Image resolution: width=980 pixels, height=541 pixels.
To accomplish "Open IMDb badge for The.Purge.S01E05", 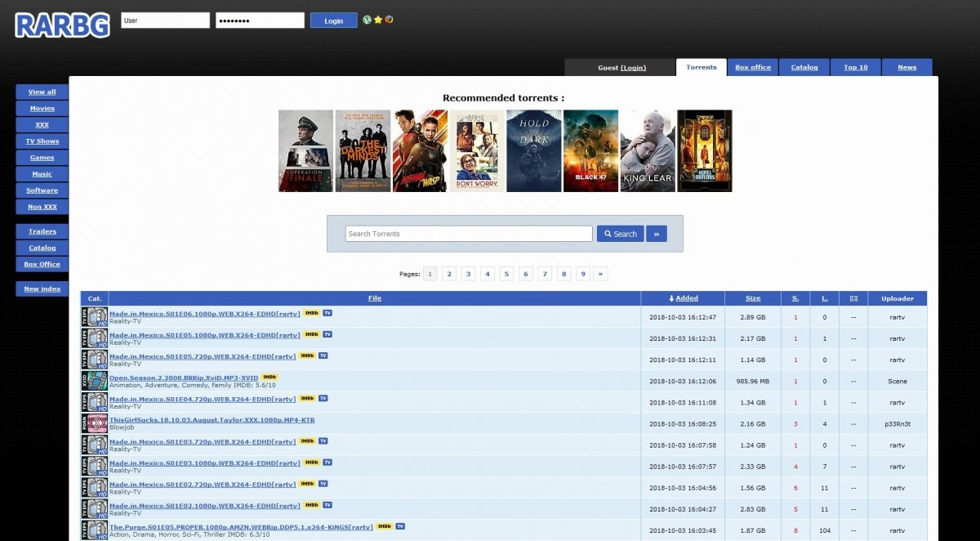I will (384, 525).
